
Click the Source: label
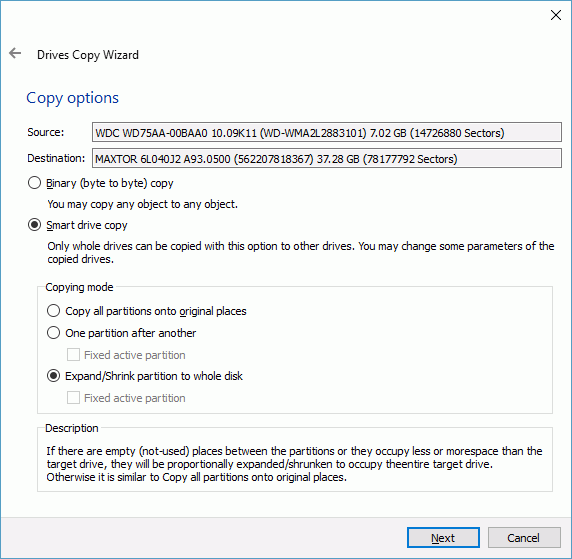[x=46, y=132]
